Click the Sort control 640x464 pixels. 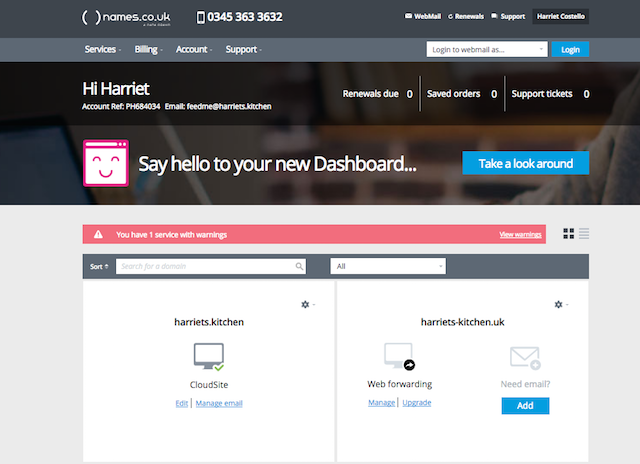point(99,266)
